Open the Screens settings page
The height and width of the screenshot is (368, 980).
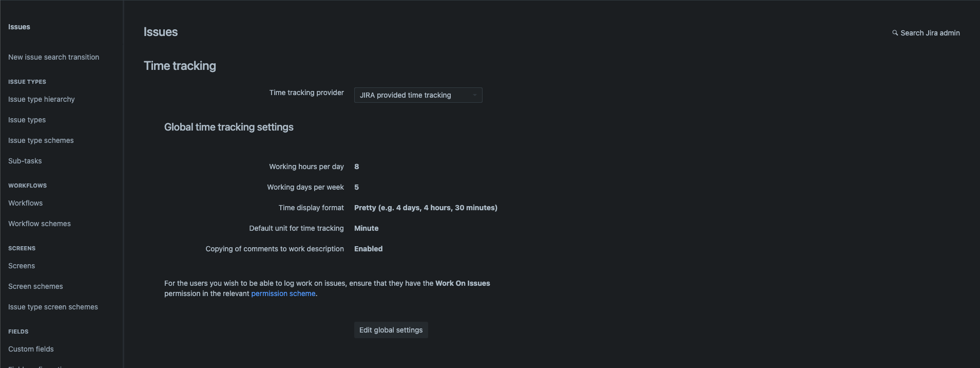tap(22, 266)
